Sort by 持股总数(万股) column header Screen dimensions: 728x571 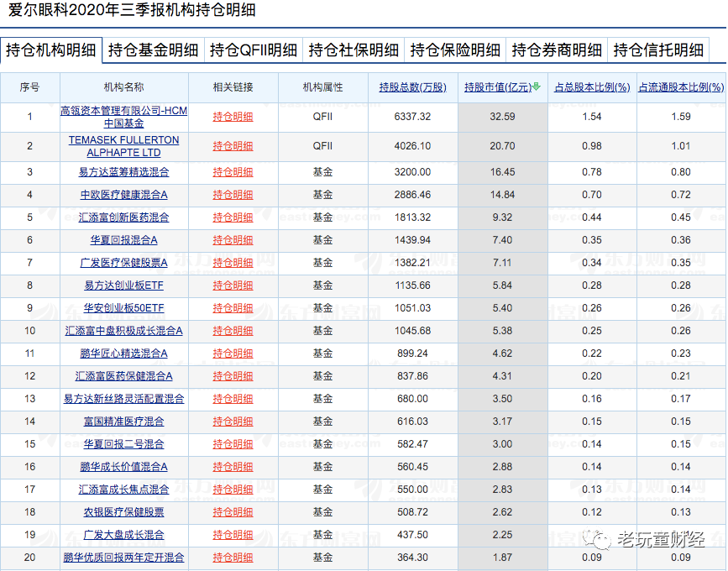pos(413,87)
